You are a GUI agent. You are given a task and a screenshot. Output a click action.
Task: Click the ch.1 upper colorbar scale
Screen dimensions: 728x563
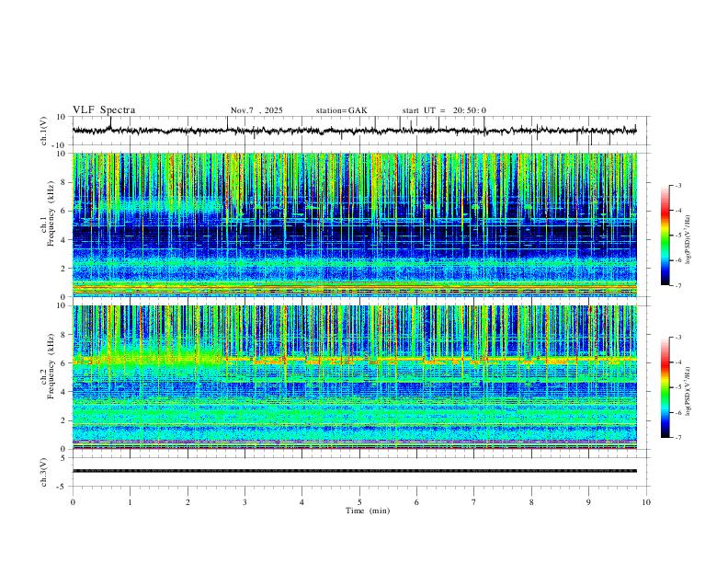pyautogui.click(x=665, y=236)
